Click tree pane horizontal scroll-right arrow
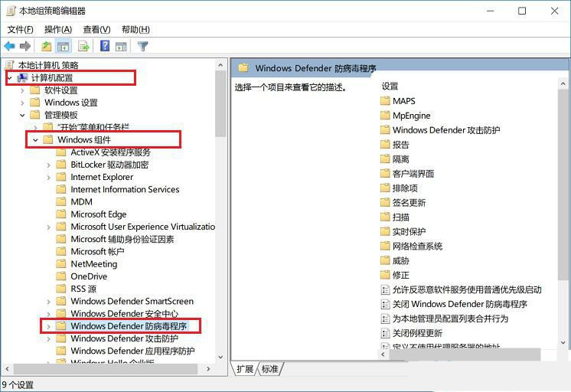This screenshot has height=392, width=571. coord(208,369)
